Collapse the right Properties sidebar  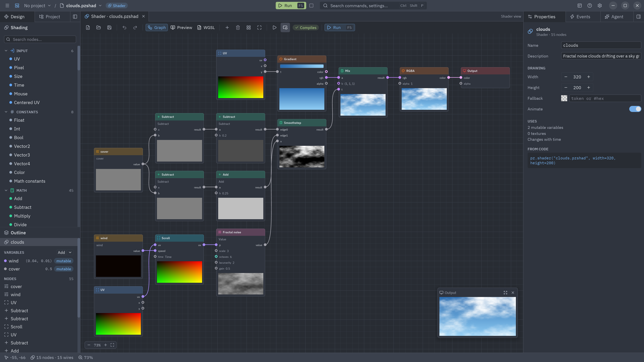(x=638, y=16)
